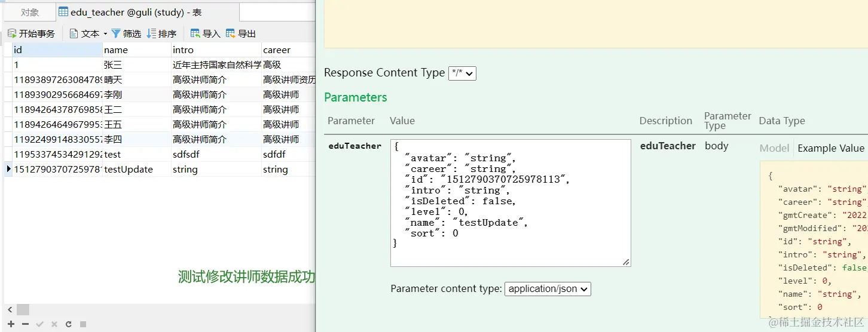Click the stop square icon

(83, 324)
